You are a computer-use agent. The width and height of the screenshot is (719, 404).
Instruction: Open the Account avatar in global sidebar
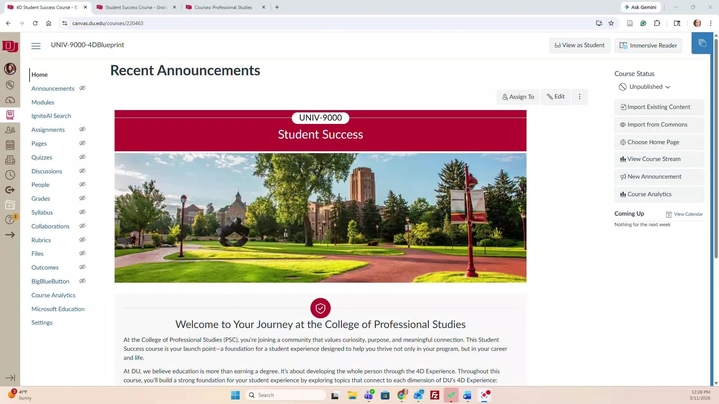pos(10,69)
